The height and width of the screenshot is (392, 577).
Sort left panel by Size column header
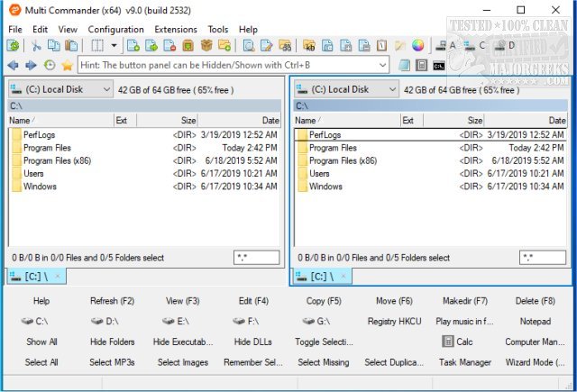coord(168,120)
